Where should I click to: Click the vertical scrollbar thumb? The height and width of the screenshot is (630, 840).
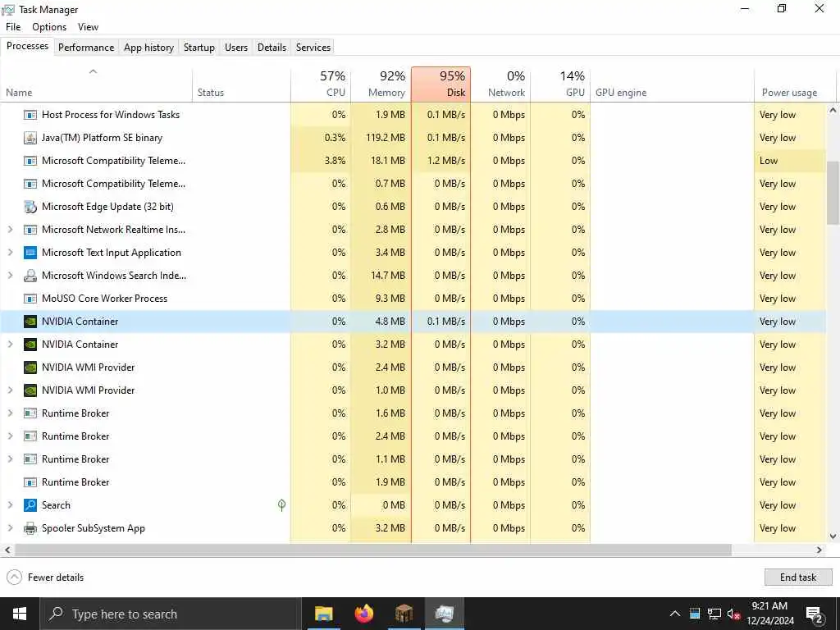click(833, 193)
